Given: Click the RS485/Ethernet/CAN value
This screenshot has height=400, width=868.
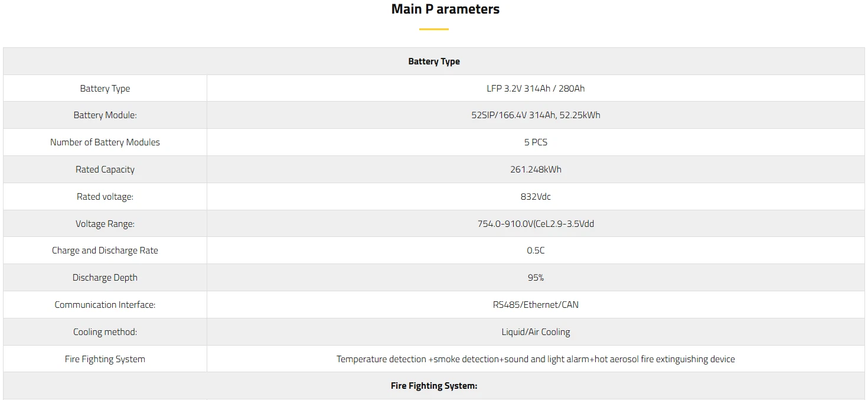Looking at the screenshot, I should 536,305.
